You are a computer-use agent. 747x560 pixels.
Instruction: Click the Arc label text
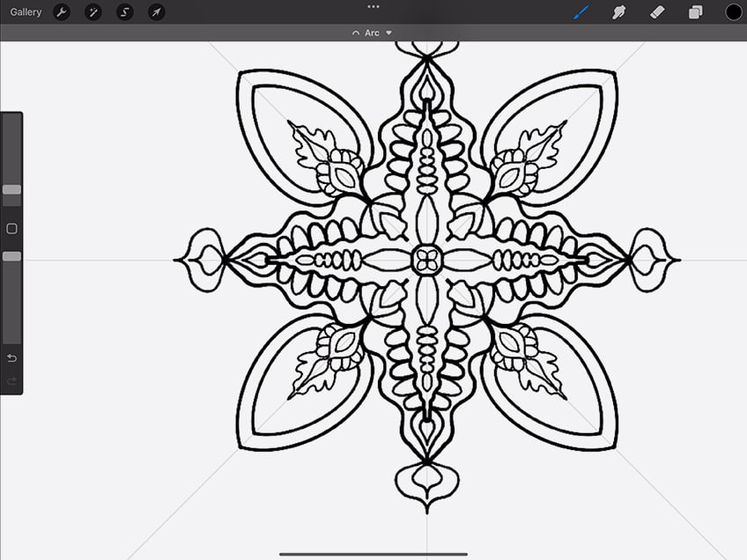[372, 33]
